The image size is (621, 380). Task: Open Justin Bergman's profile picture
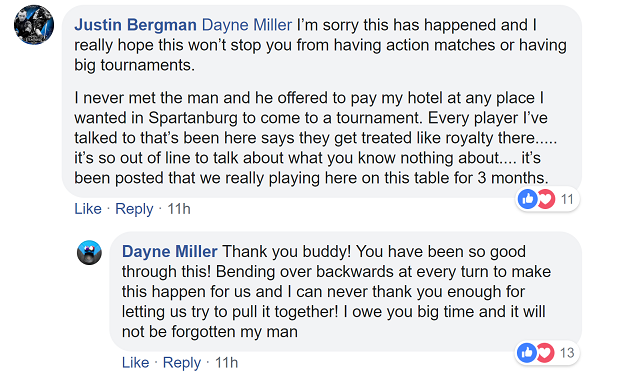(34, 25)
